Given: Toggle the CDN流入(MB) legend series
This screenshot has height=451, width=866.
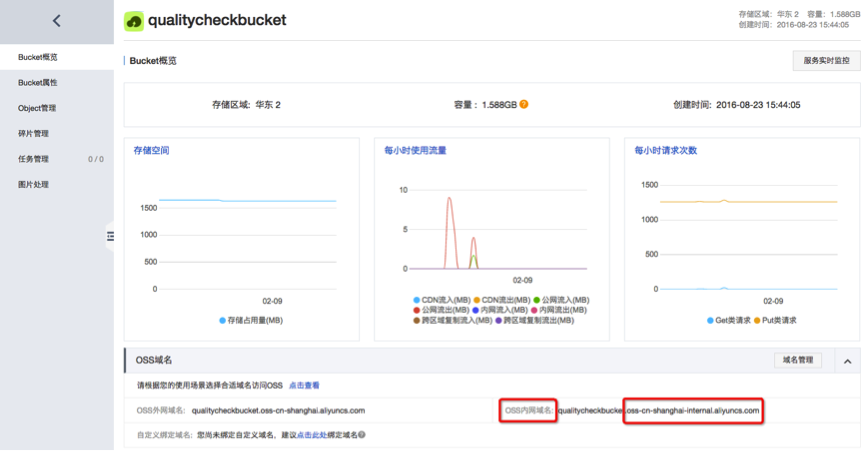Looking at the screenshot, I should (x=442, y=300).
